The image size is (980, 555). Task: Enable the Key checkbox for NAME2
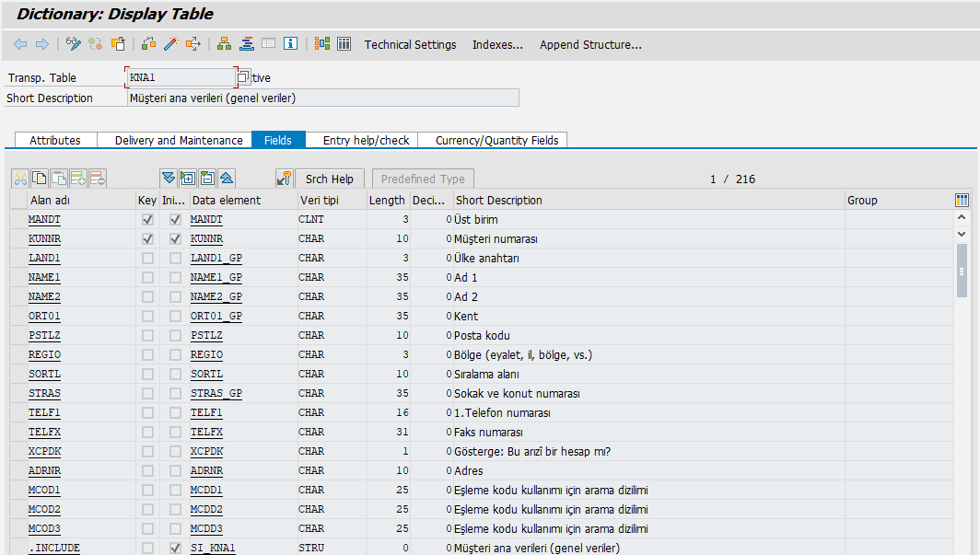[x=146, y=296]
